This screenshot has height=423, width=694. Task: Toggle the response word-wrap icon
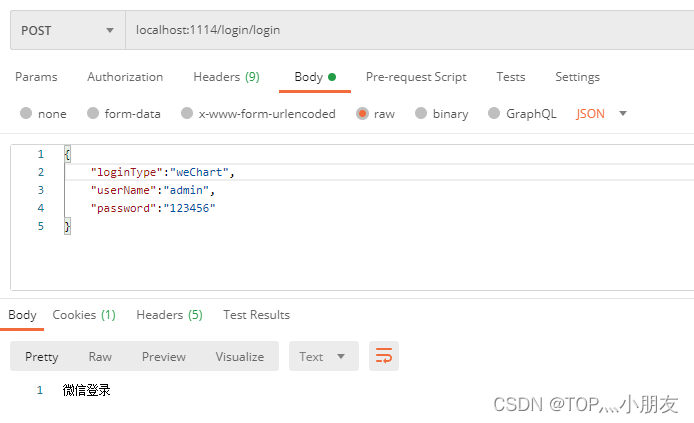pyautogui.click(x=383, y=356)
